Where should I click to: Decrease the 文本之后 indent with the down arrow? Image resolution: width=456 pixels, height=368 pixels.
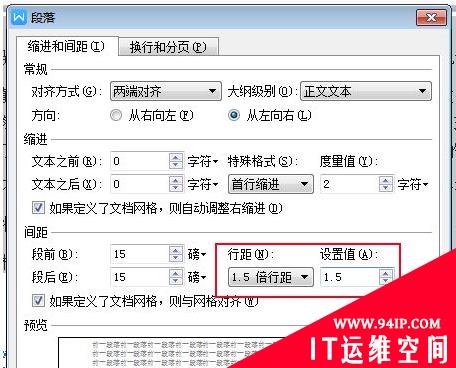click(x=176, y=188)
